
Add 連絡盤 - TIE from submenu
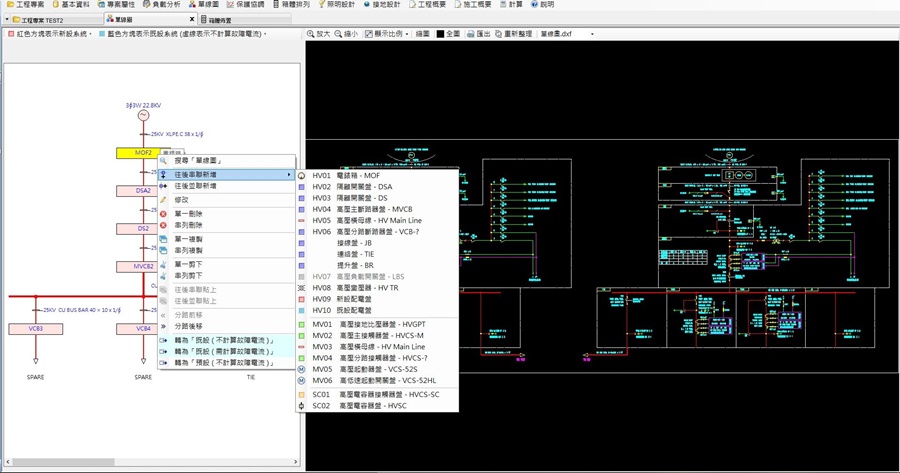(377, 254)
